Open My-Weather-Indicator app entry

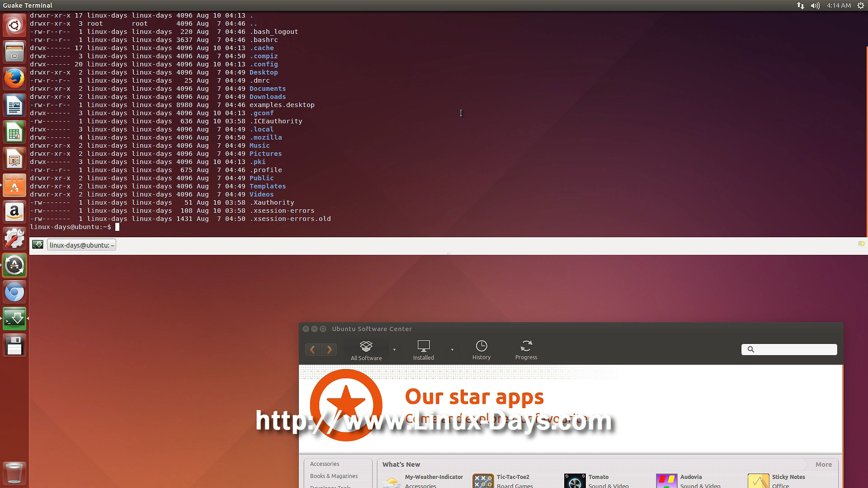(423, 481)
